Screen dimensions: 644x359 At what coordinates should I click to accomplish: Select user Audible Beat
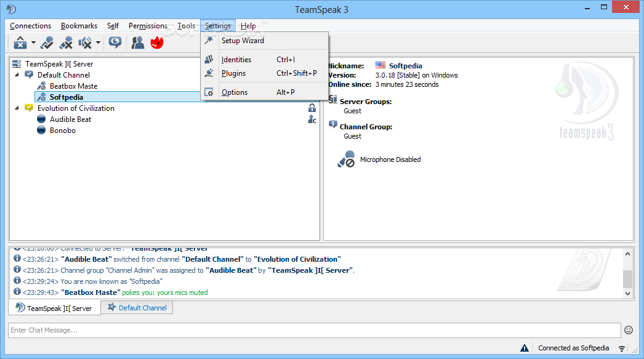pos(70,119)
